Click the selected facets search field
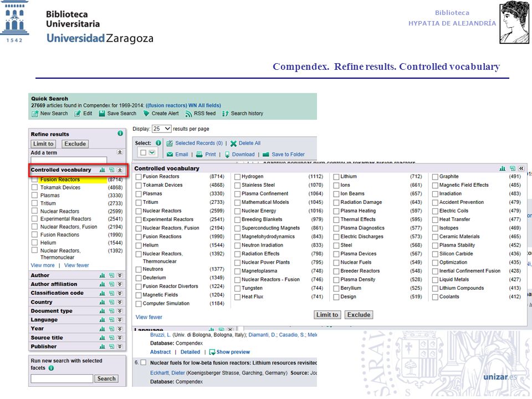This screenshot has height=399, width=532. click(62, 378)
